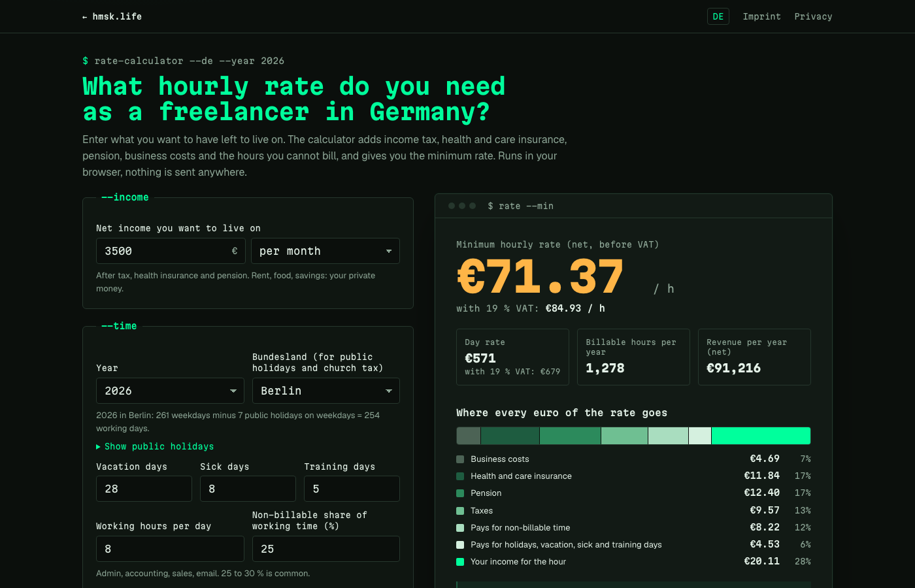
Task: Click the Taxes segment in the rate bar
Action: [x=625, y=436]
